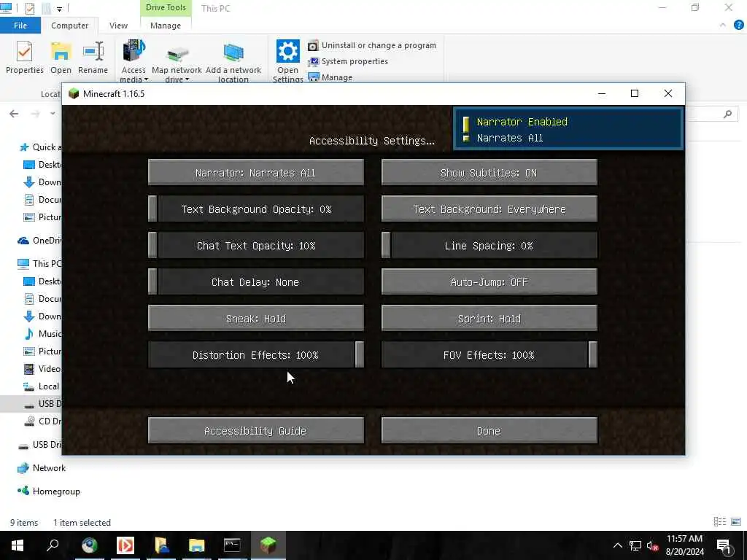
Task: Select OneDrive in the navigation pane
Action: coord(39,241)
